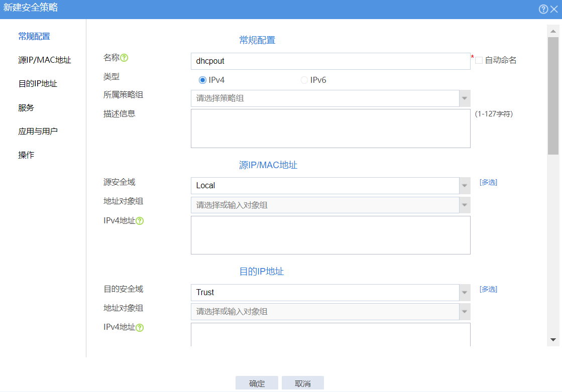This screenshot has height=392, width=562.
Task: Click the destination IPv4地址 text area
Action: (330, 335)
